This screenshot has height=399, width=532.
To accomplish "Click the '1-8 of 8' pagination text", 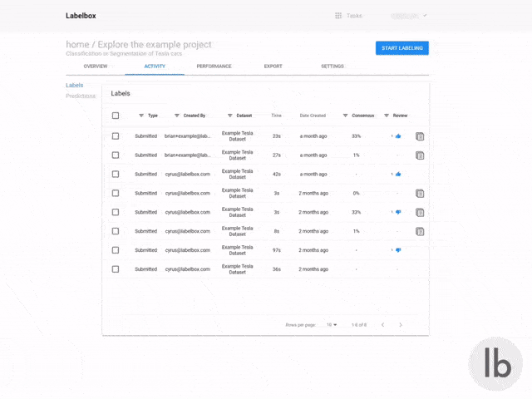I will pyautogui.click(x=359, y=325).
